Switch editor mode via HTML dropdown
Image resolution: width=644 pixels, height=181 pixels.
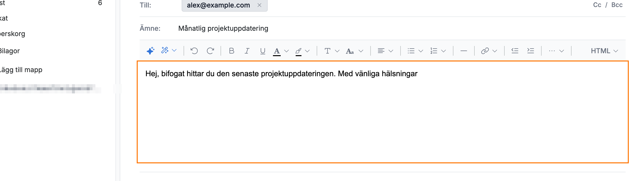click(604, 51)
